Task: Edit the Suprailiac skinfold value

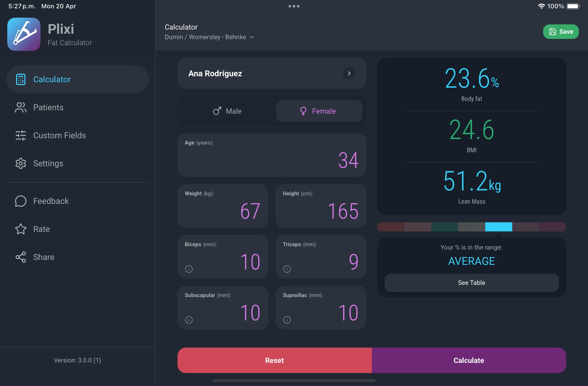Action: [321, 308]
